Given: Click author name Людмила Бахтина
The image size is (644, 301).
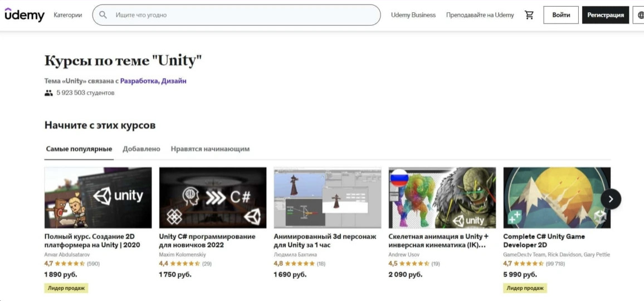Looking at the screenshot, I should pyautogui.click(x=295, y=255).
